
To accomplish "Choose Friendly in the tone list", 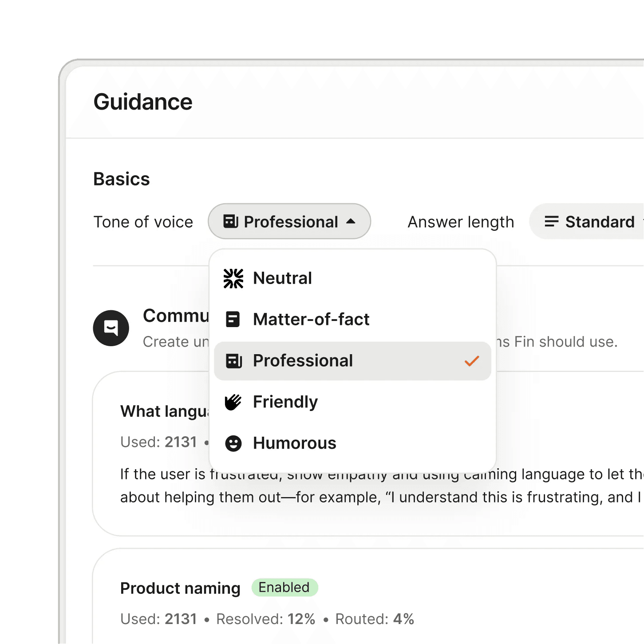I will 285,402.
